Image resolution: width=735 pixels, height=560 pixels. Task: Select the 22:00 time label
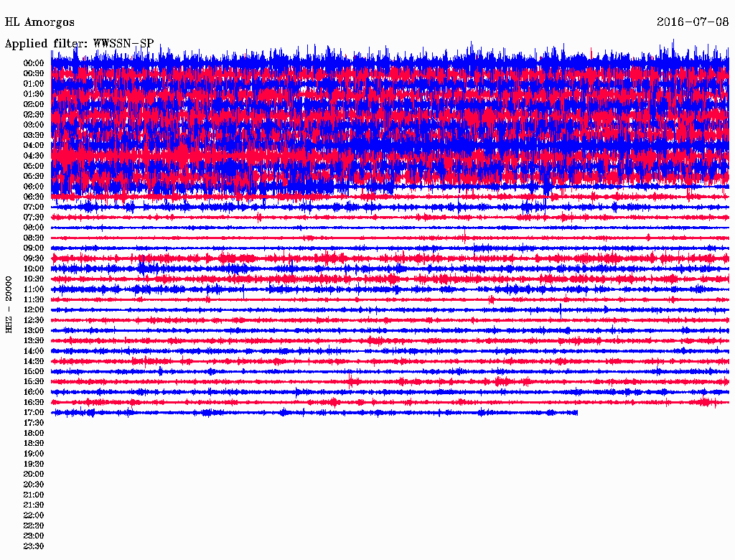34,515
